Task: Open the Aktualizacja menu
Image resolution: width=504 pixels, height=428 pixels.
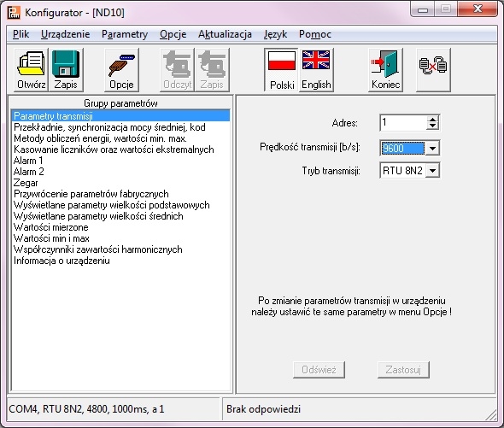Action: (225, 34)
